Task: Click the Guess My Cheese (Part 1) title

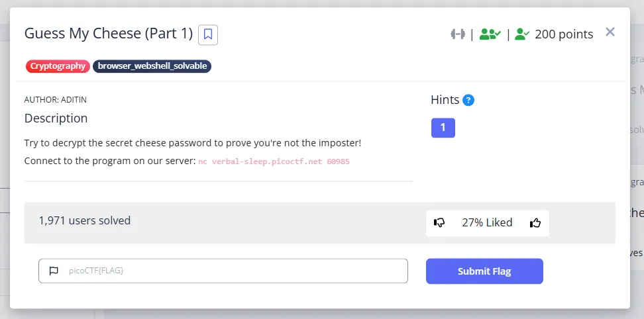Action: tap(109, 34)
